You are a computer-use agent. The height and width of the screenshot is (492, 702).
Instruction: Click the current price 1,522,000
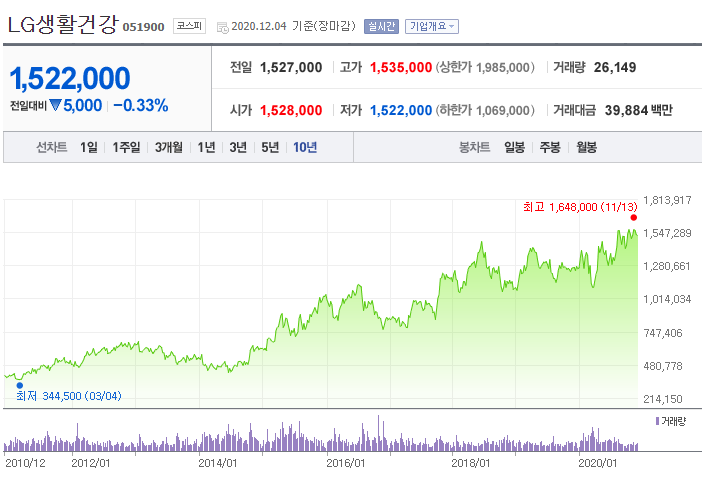[70, 79]
